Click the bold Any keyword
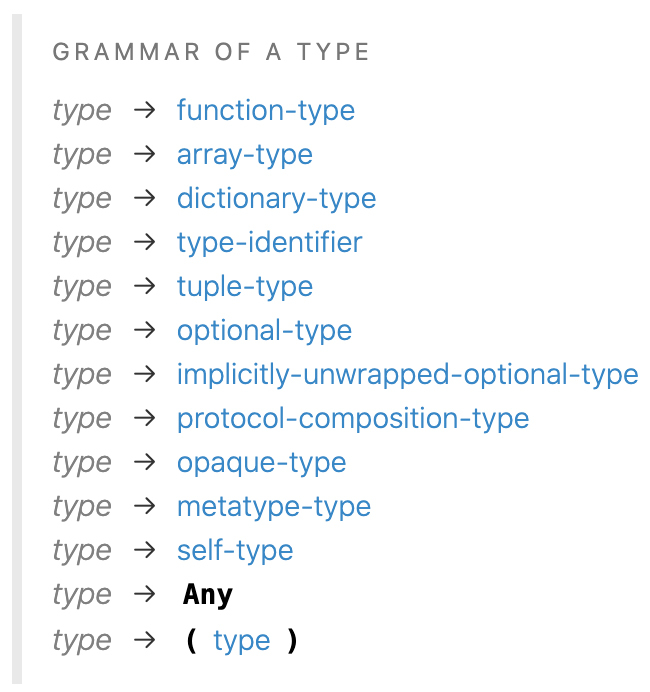This screenshot has height=692, width=650. tap(207, 595)
